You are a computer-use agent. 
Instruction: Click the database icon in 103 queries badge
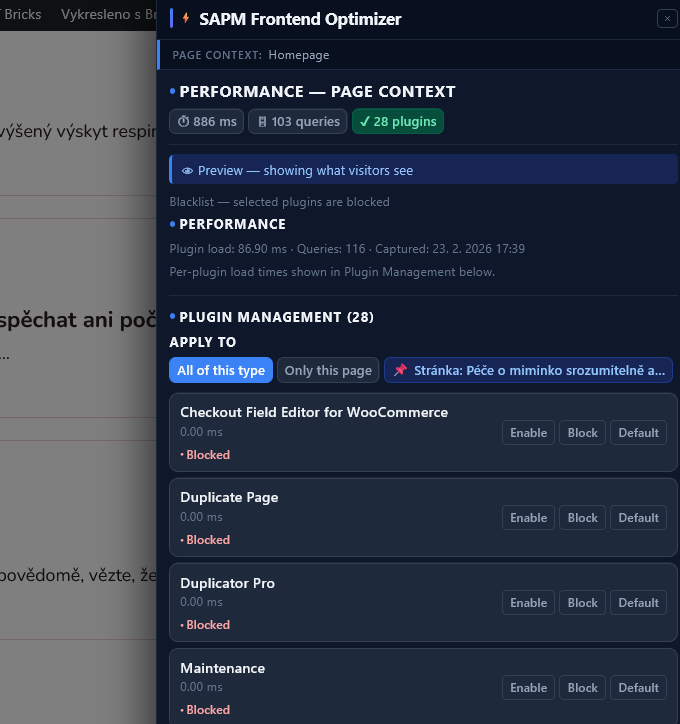point(262,122)
